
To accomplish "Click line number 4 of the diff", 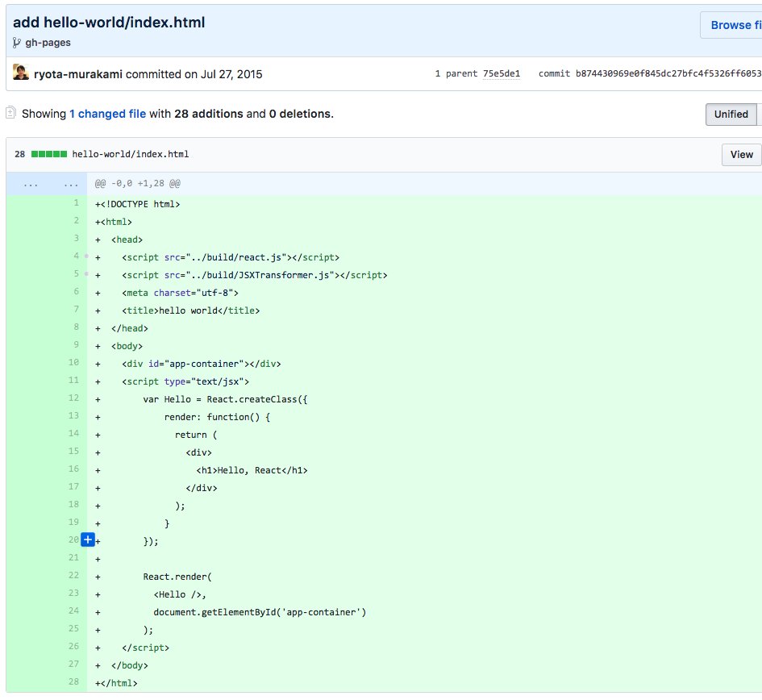I will click(x=77, y=256).
